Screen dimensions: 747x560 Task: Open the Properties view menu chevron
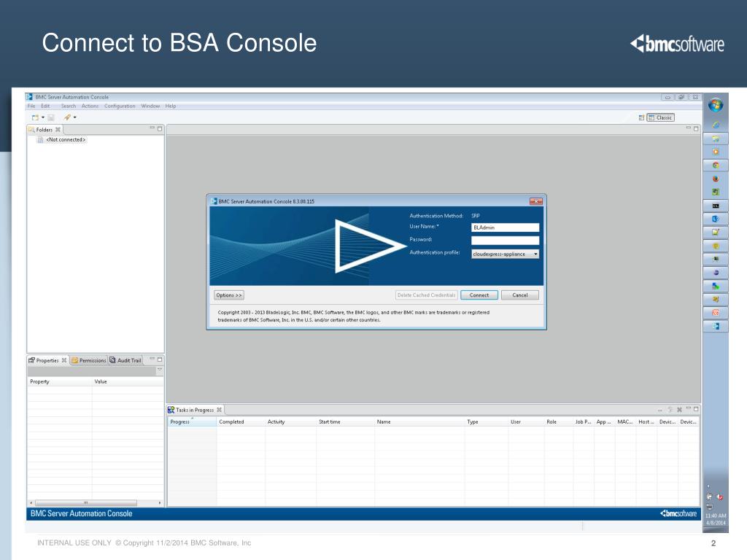160,370
